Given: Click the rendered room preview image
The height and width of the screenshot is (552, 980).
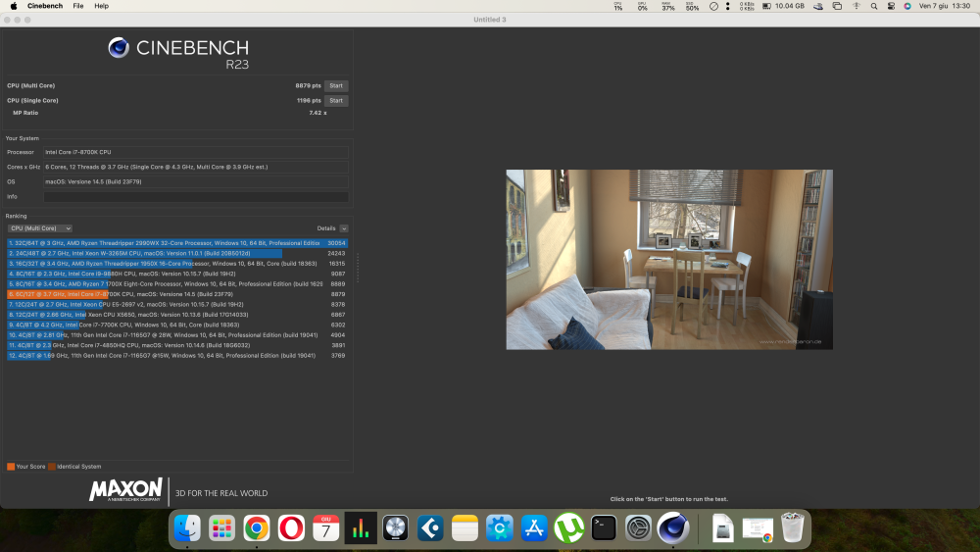Looking at the screenshot, I should coord(669,260).
